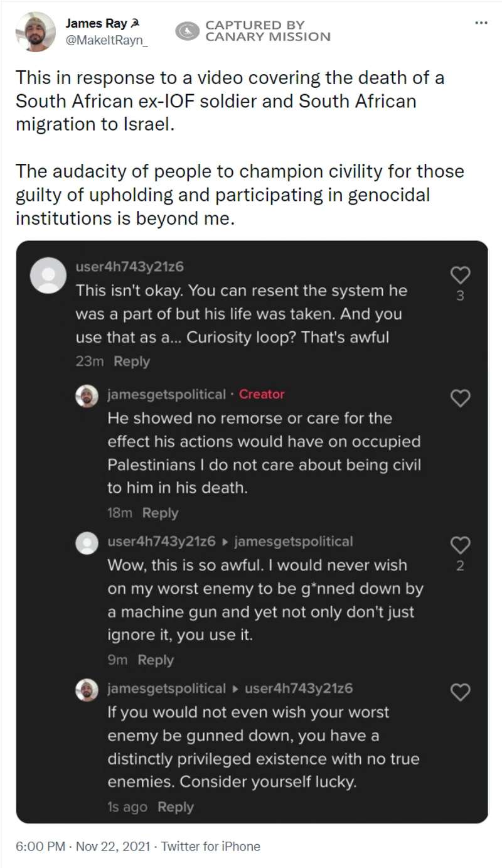Click the James Ray display name
The width and height of the screenshot is (502, 868).
96,24
